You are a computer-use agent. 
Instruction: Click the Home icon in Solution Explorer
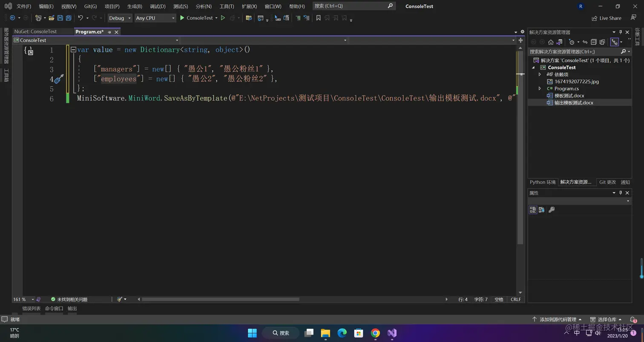551,42
